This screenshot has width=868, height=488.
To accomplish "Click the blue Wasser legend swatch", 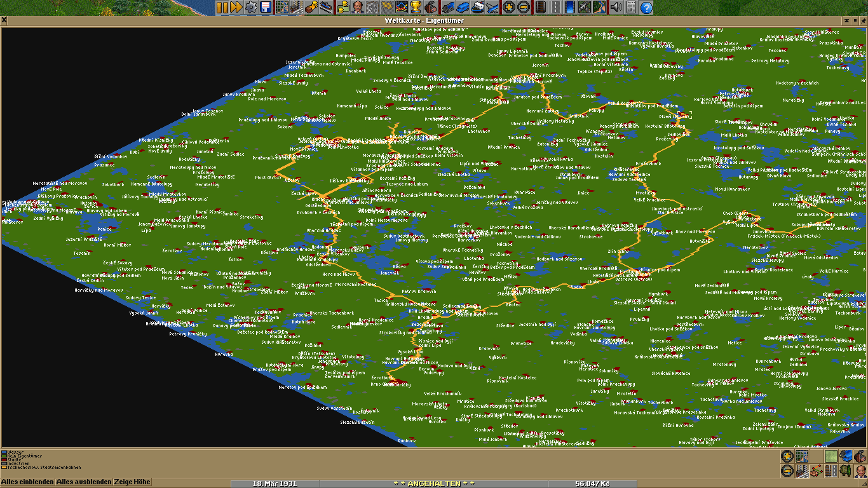I will point(4,452).
